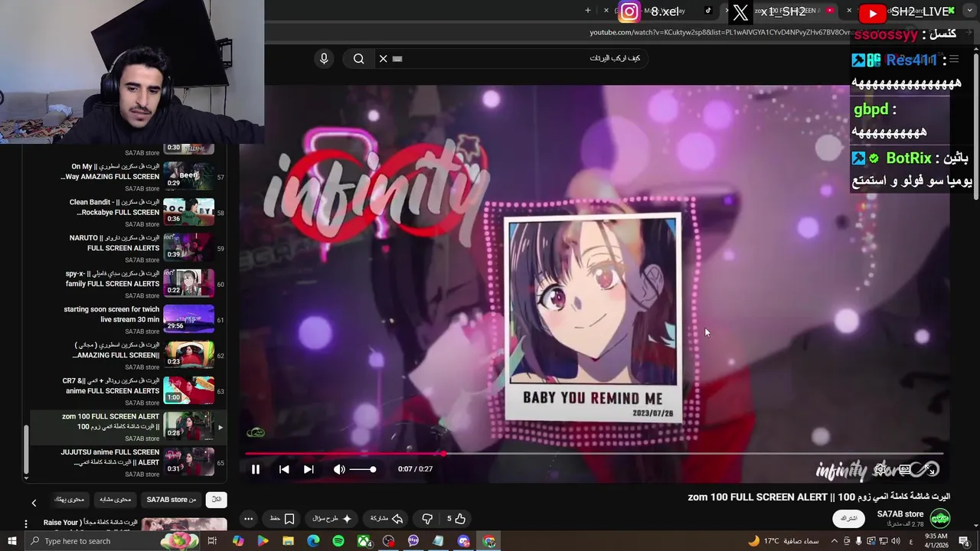
Task: Open a new browser tab with plus
Action: pos(588,11)
